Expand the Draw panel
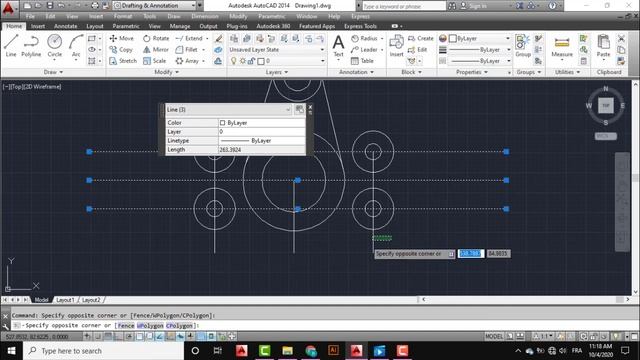Viewport: 640px width, 360px height. 53,72
